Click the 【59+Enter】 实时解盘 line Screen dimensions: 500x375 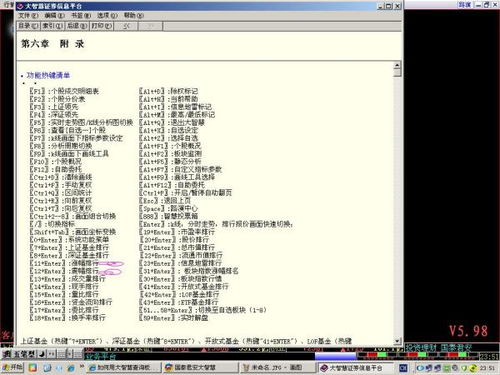pos(173,318)
